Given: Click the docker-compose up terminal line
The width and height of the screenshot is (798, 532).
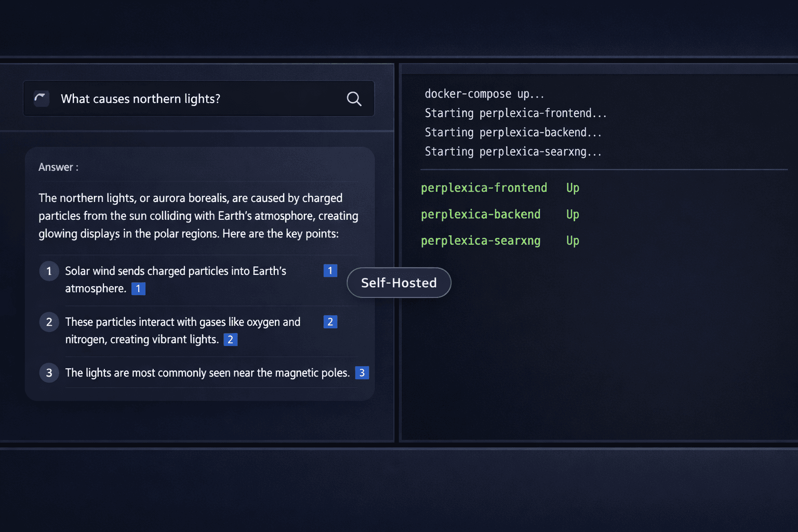Looking at the screenshot, I should point(484,94).
